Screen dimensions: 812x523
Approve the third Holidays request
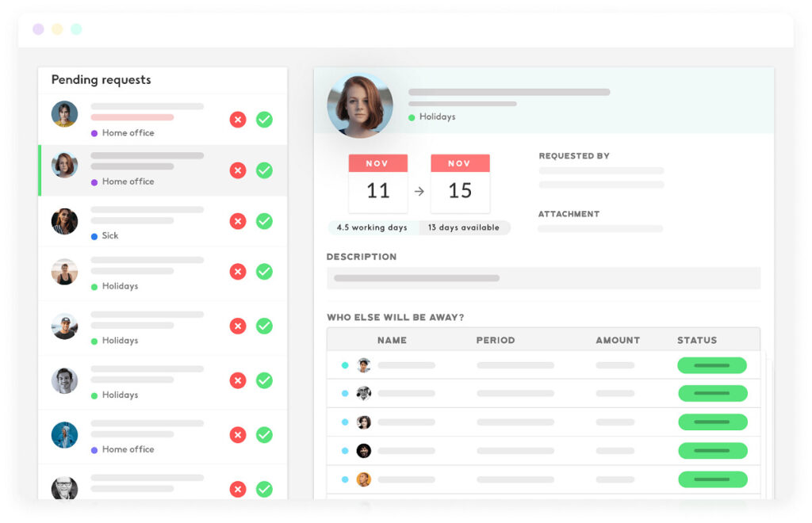tap(264, 380)
